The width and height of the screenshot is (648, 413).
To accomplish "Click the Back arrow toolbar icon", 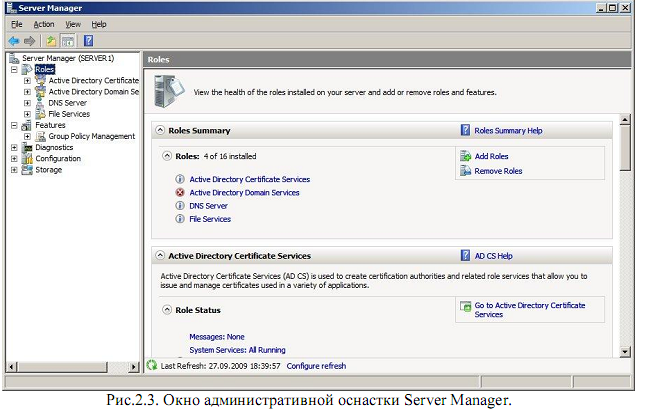I will tap(14, 41).
